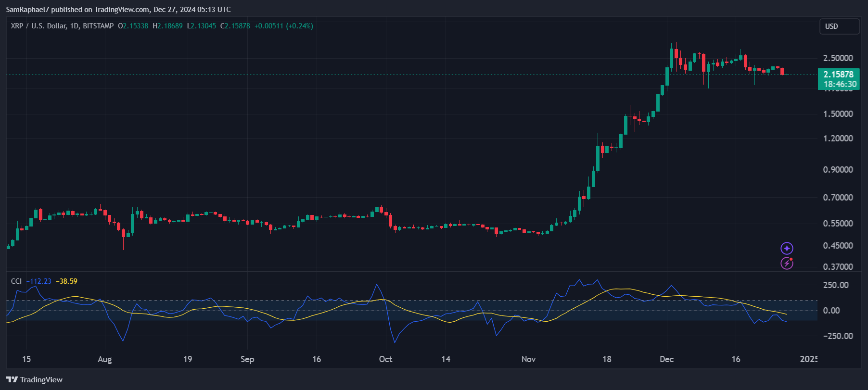Click the purple sparkle star icon

[787, 248]
